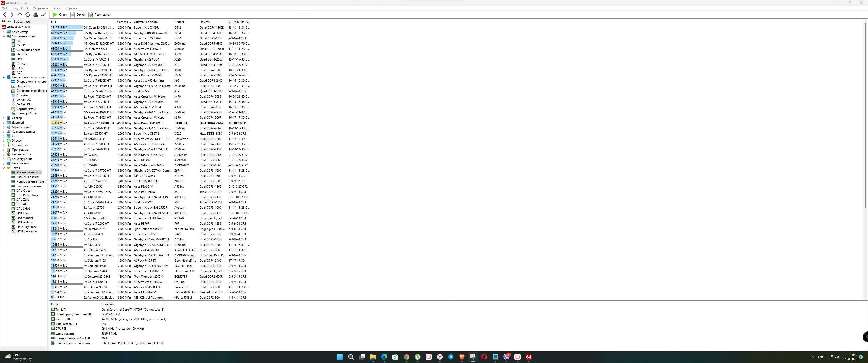The width and height of the screenshot is (868, 363).
Task: Expand the Компьютер tree node
Action: pyautogui.click(x=4, y=32)
